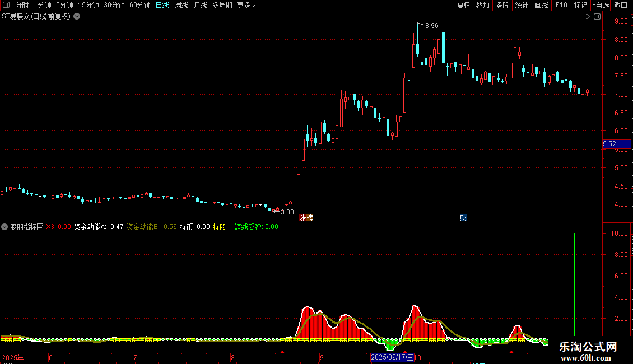Click the 10.00 indicator axis label
The image size is (633, 364).
(619, 234)
